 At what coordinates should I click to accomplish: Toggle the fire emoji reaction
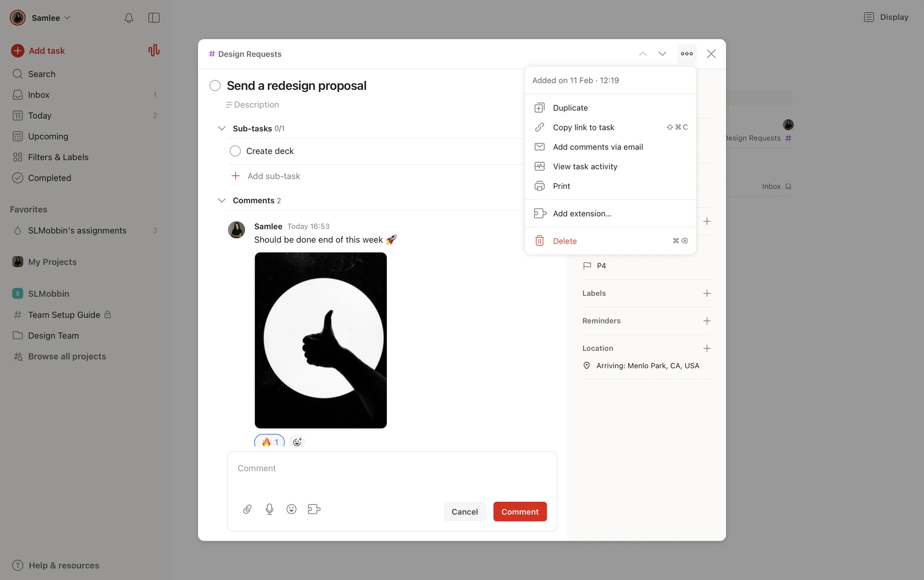tap(269, 441)
